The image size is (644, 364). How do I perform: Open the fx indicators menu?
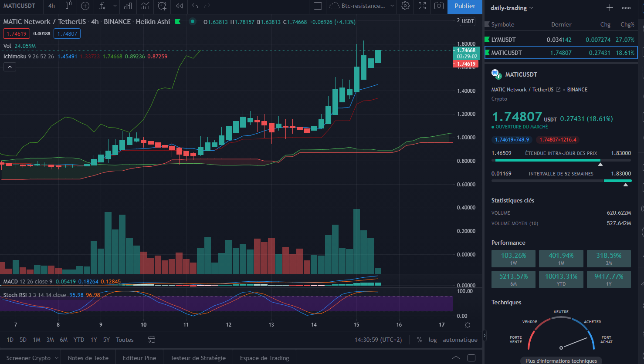[x=102, y=6]
